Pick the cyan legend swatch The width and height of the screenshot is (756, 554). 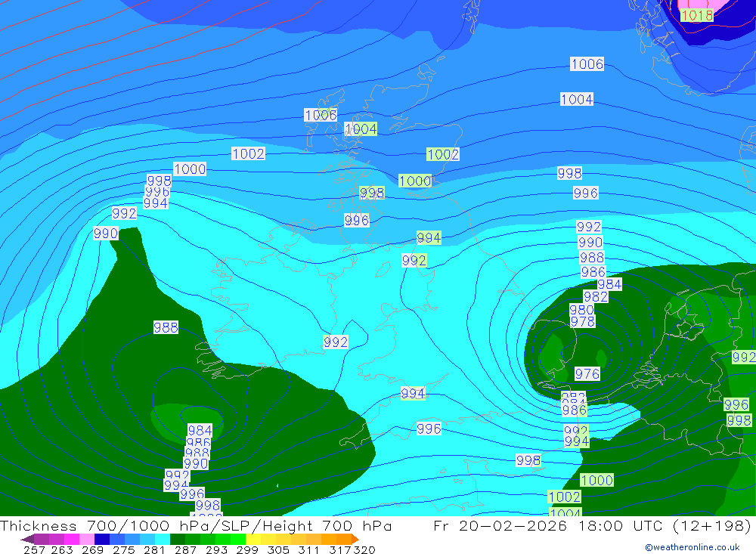coord(163,539)
